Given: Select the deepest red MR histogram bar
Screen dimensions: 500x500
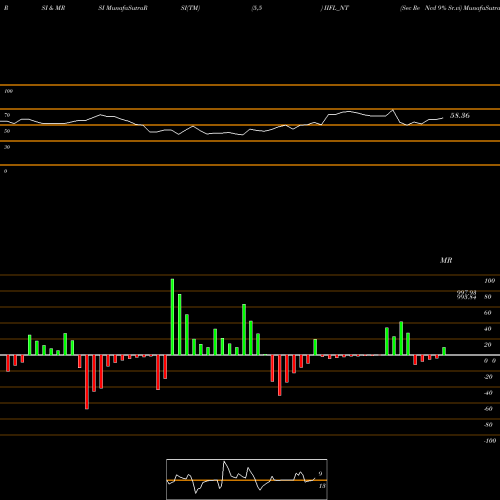Looking at the screenshot, I should coord(87,382).
